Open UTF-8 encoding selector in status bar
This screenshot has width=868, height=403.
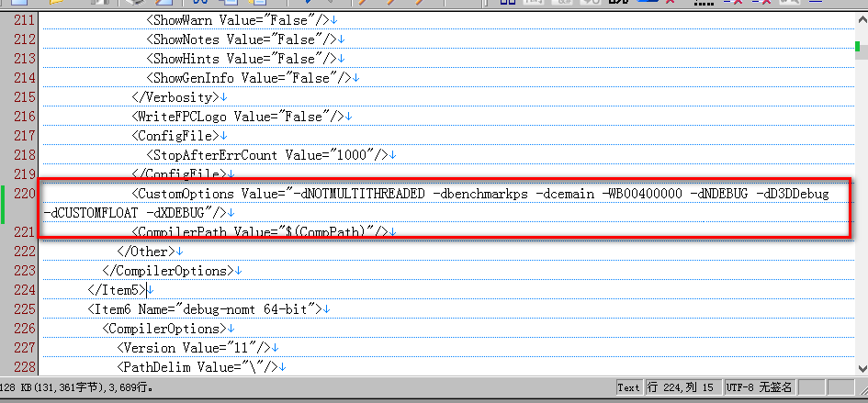[759, 387]
